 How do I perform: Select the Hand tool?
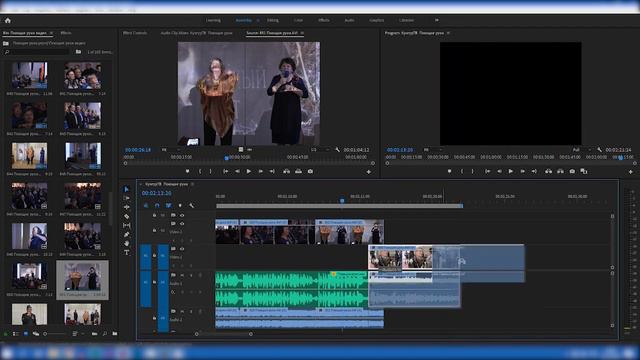point(127,243)
